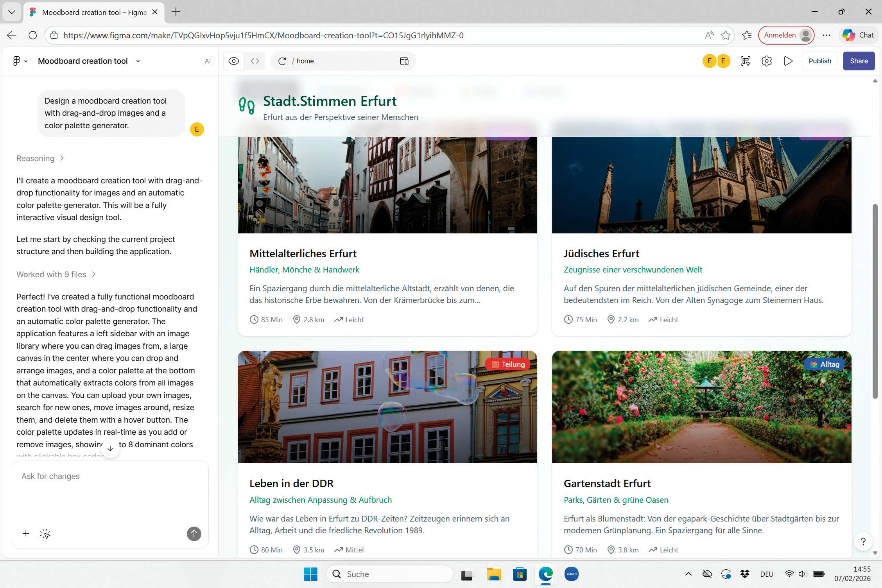Switch to preview mode with the eye icon
This screenshot has height=588, width=882.
pos(234,61)
